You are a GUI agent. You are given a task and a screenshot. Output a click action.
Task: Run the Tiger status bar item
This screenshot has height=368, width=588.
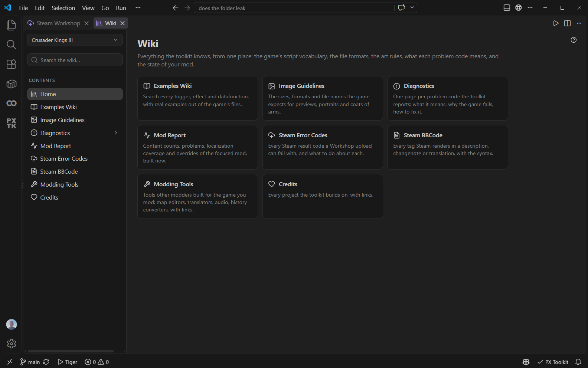67,362
